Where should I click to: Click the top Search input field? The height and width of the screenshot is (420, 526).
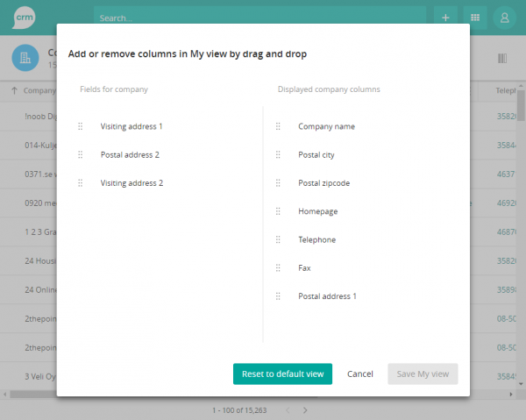coord(260,18)
